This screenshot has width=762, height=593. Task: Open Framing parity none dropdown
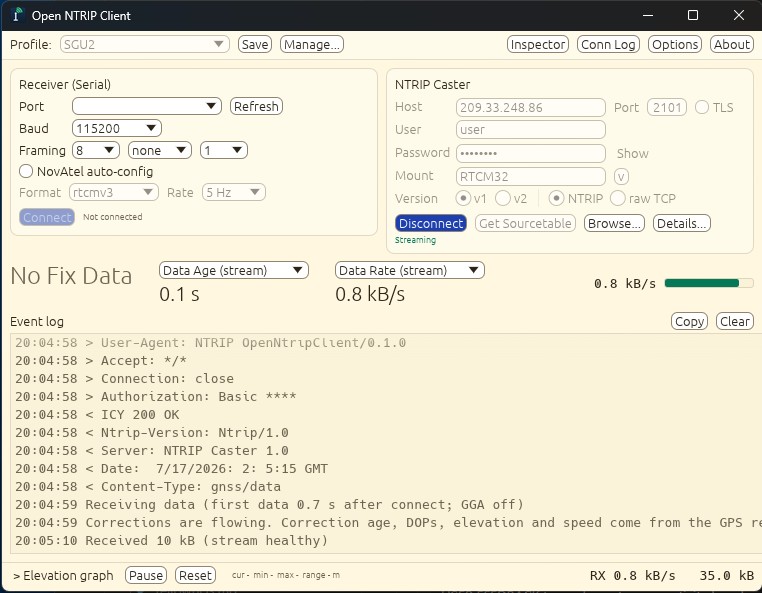[160, 150]
